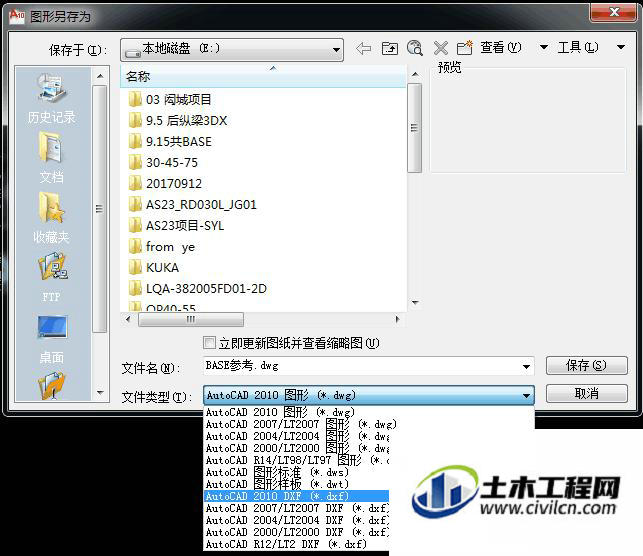Click file list scroll down arrow
The height and width of the screenshot is (556, 643).
click(x=415, y=303)
